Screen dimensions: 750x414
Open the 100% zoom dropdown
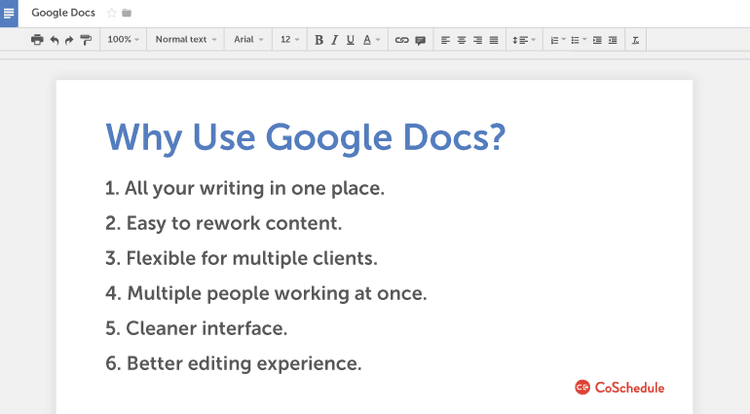pyautogui.click(x=123, y=40)
